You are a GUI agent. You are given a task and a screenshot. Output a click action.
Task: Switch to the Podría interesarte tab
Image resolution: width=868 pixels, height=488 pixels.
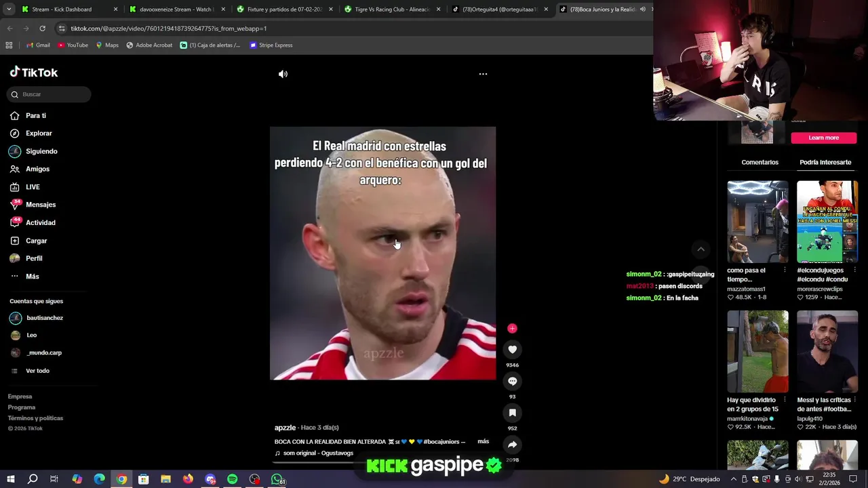pyautogui.click(x=825, y=162)
